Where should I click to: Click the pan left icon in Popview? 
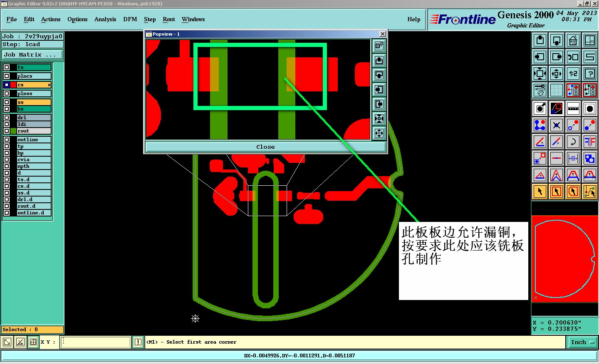pos(379,89)
